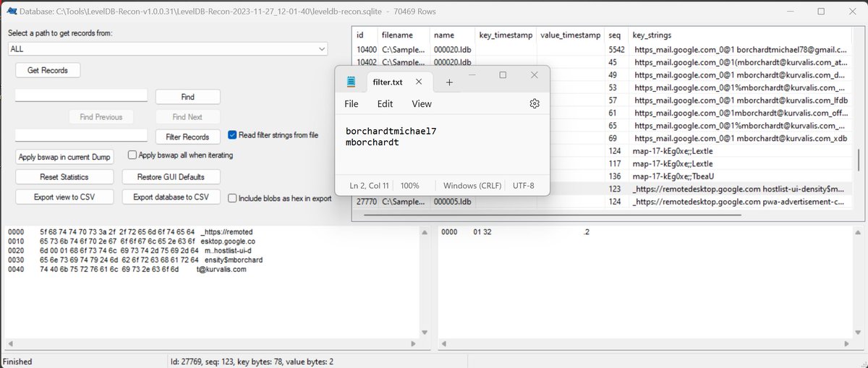Click the Find Previous button

pos(101,117)
